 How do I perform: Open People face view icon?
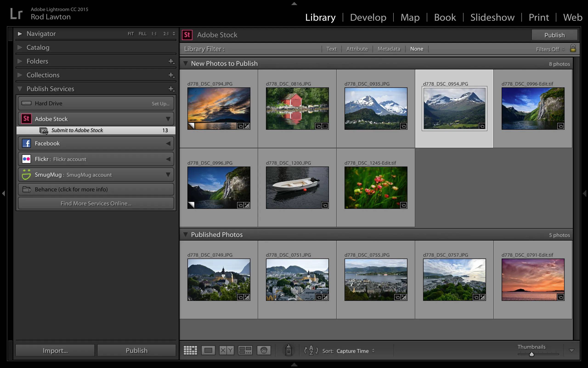(264, 351)
